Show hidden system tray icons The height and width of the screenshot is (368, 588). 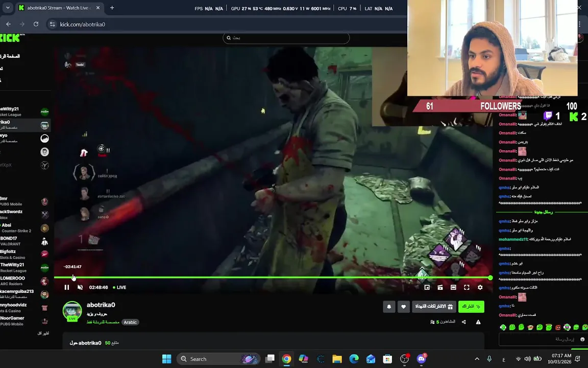point(477,359)
